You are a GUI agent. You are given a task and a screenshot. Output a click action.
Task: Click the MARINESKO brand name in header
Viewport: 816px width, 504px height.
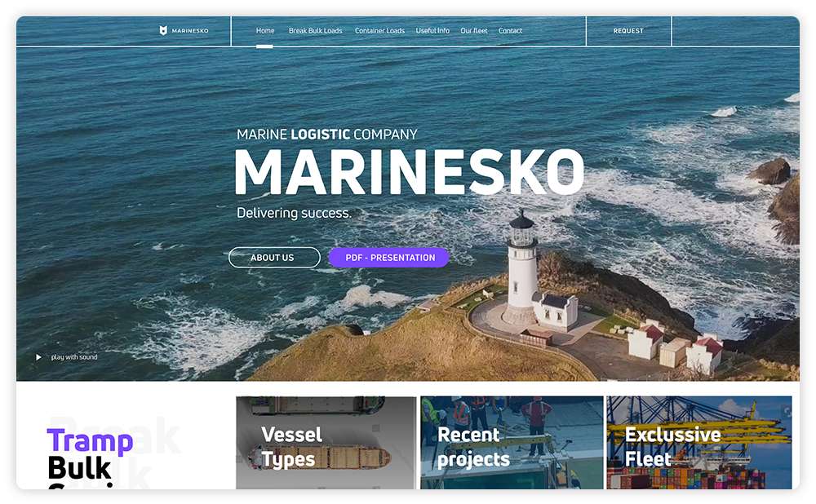(190, 31)
